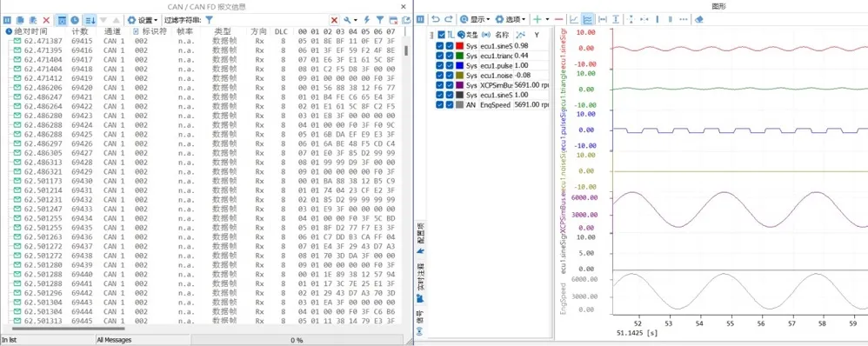Expand the 选项 options dropdown

[511, 19]
